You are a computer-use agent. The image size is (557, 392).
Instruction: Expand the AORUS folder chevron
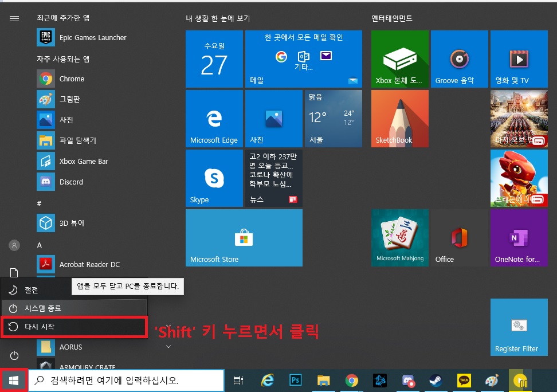point(168,347)
